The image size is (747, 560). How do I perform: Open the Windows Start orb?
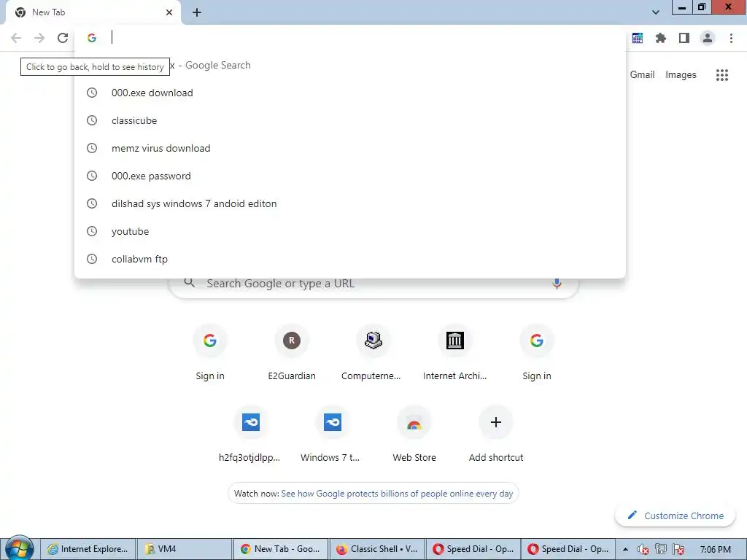[19, 548]
